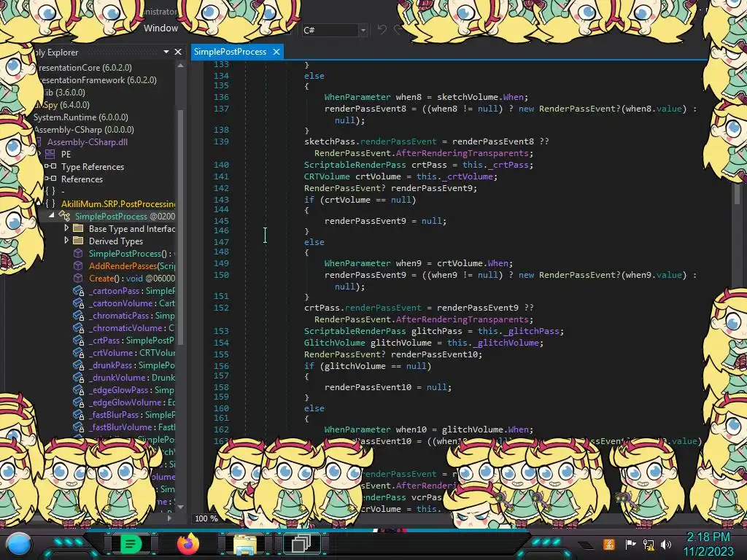
Task: Click the SimplePostProcess() constructor icon
Action: coord(78,253)
